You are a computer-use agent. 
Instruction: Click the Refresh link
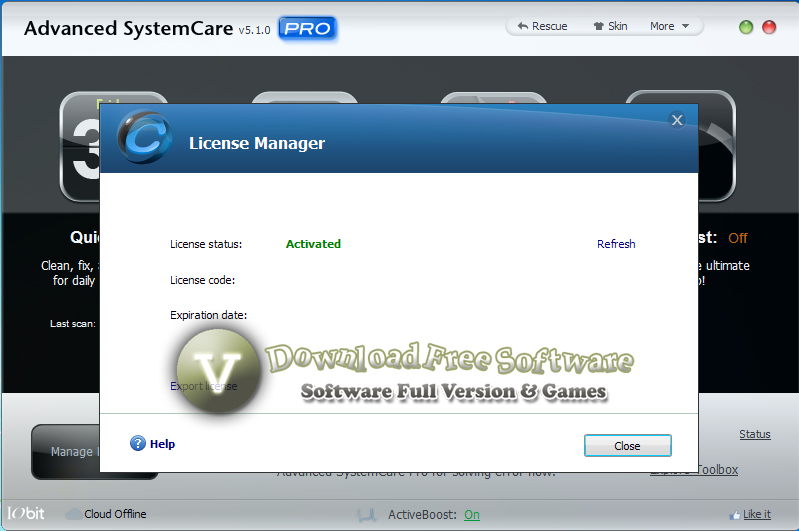pos(616,244)
